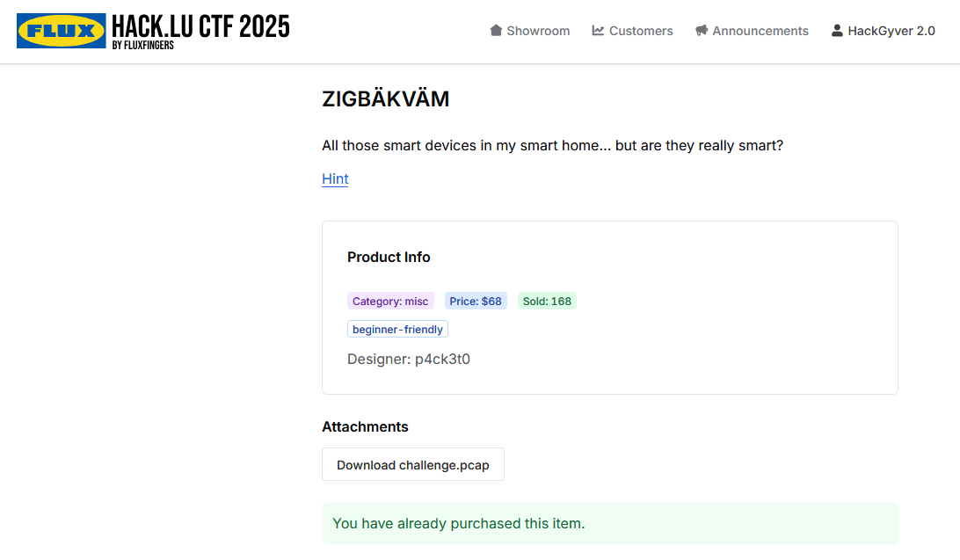Click the 'beginner-friendly' tag
Viewport: 960px width, 560px height.
[397, 329]
